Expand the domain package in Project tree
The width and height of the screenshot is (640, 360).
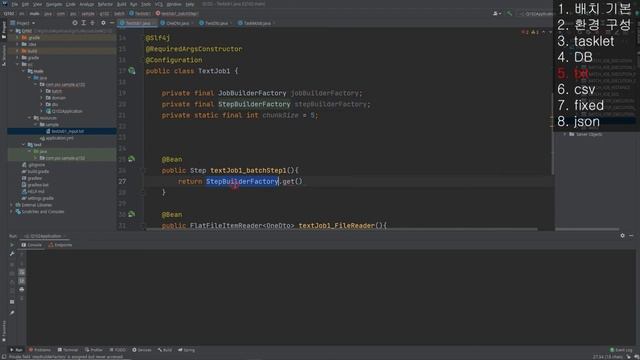pyautogui.click(x=42, y=98)
